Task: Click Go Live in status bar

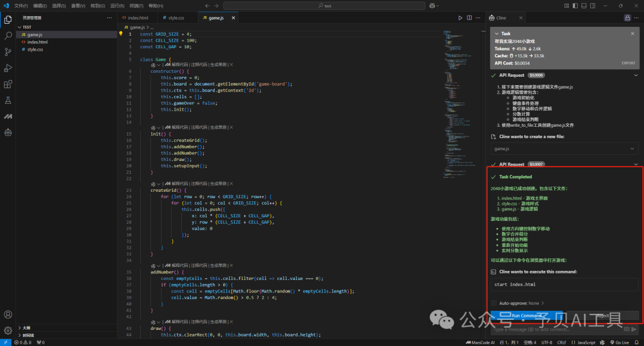Action: click(x=620, y=342)
